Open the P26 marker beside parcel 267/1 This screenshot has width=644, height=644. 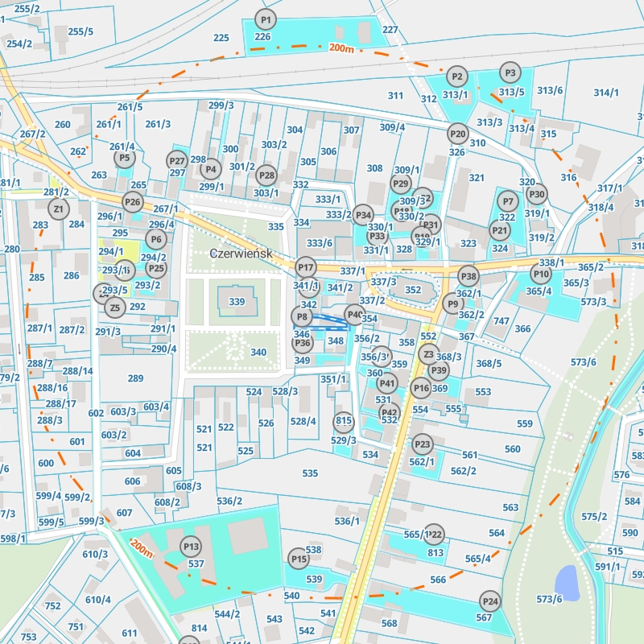click(133, 201)
